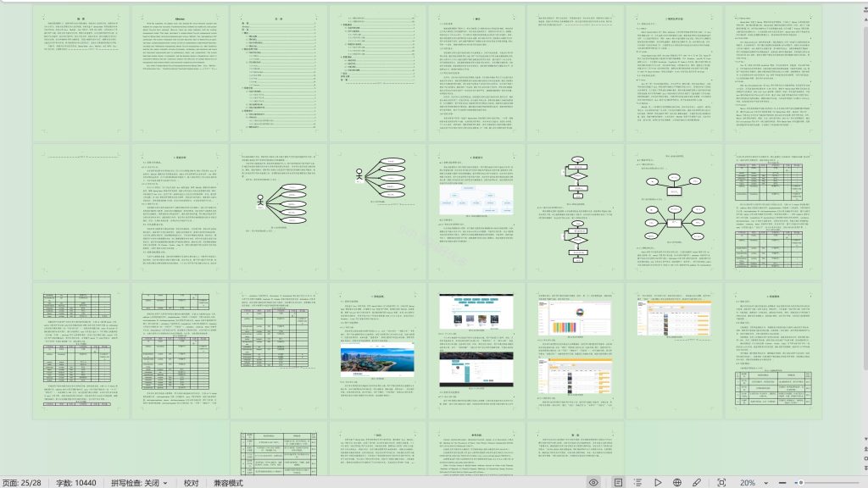Switch to page layout view icon
This screenshot has height=488, width=868.
coord(618,482)
